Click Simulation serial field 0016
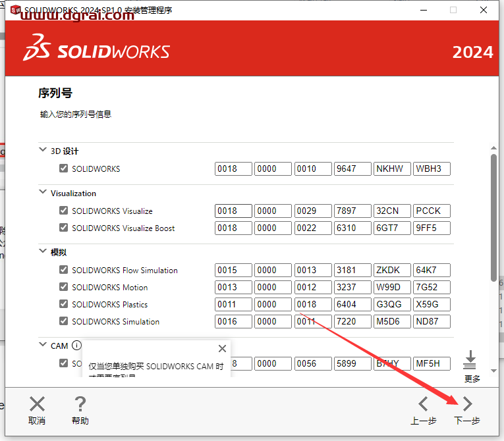 tap(233, 321)
